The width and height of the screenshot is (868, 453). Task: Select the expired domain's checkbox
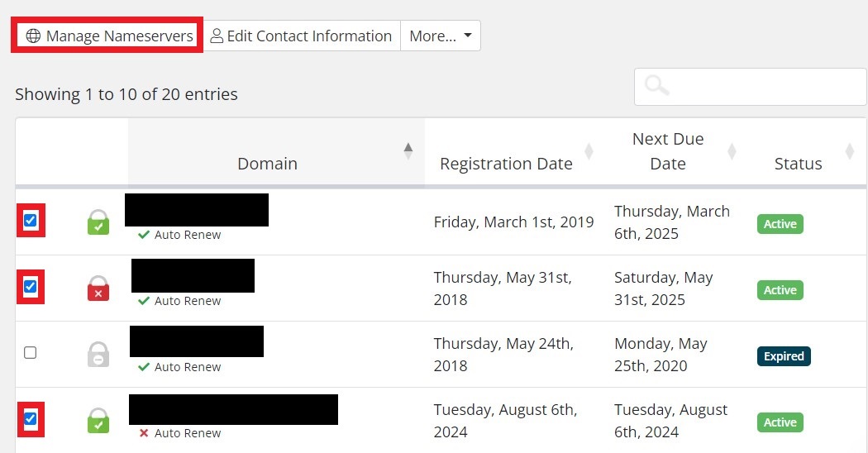31,353
